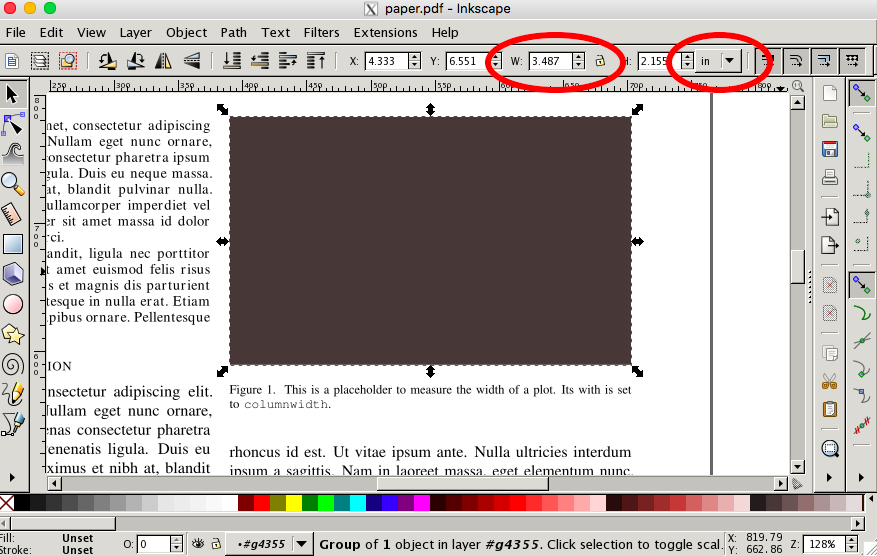Increase the W width spinner value
The image size is (877, 556).
pos(578,56)
